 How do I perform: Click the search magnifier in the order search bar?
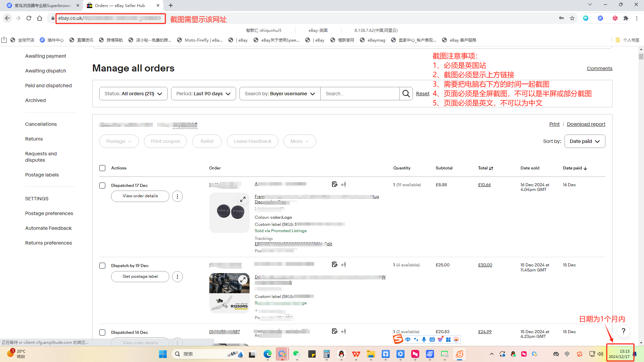pos(406,94)
